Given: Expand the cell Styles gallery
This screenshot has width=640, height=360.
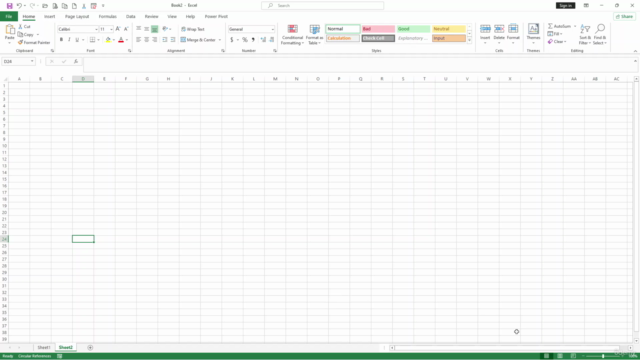Looking at the screenshot, I should [469, 40].
